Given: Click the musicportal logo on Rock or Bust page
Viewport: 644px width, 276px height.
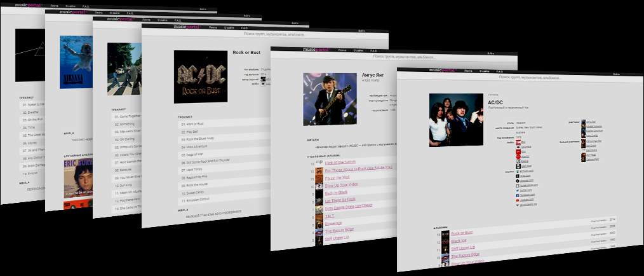Looking at the screenshot, I should coord(187,27).
